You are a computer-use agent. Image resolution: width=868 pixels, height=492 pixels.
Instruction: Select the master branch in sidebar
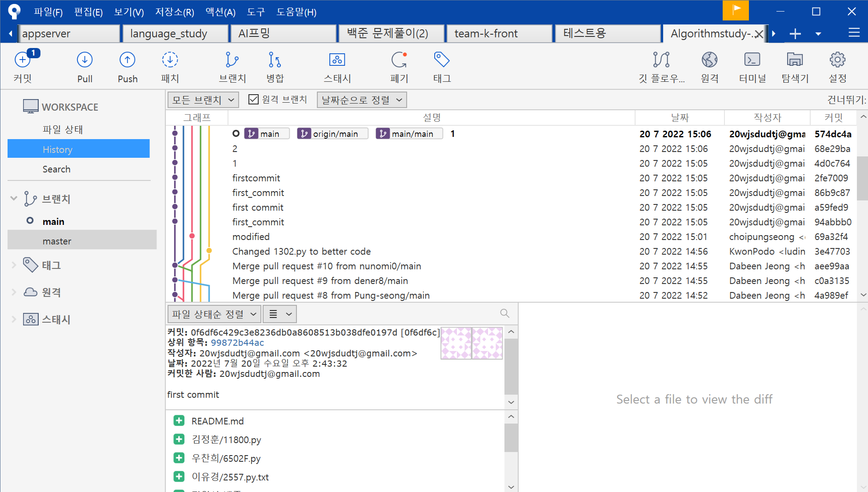pyautogui.click(x=57, y=241)
